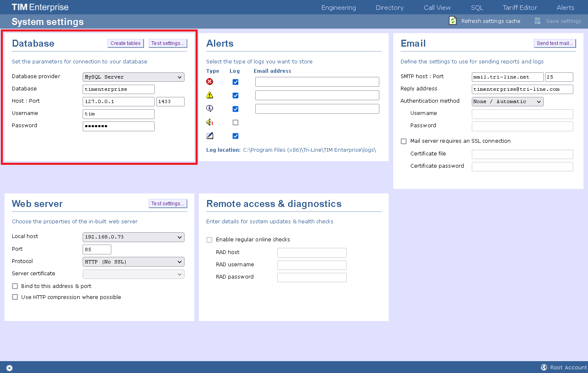Click inside the RAD username field
The width and height of the screenshot is (588, 373).
tap(311, 265)
